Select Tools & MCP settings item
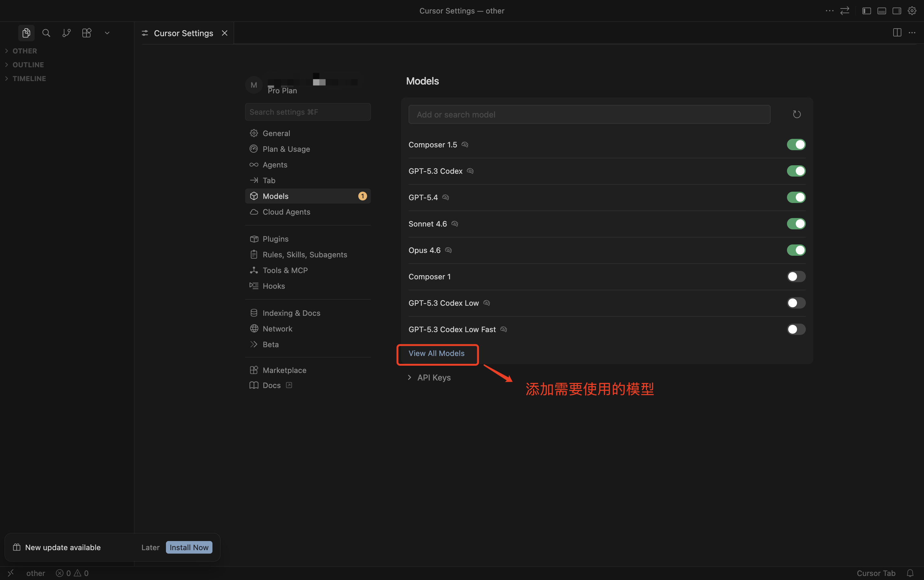The image size is (924, 580). [285, 270]
